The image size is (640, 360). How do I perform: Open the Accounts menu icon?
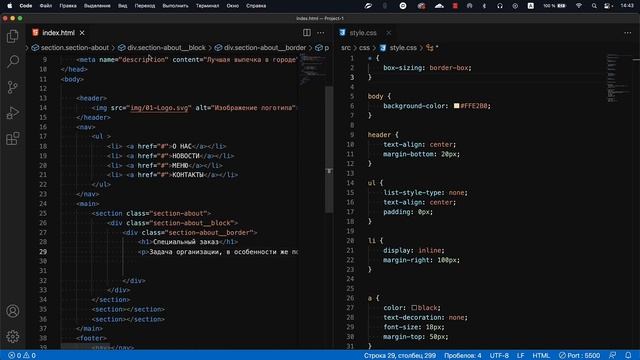click(x=13, y=311)
